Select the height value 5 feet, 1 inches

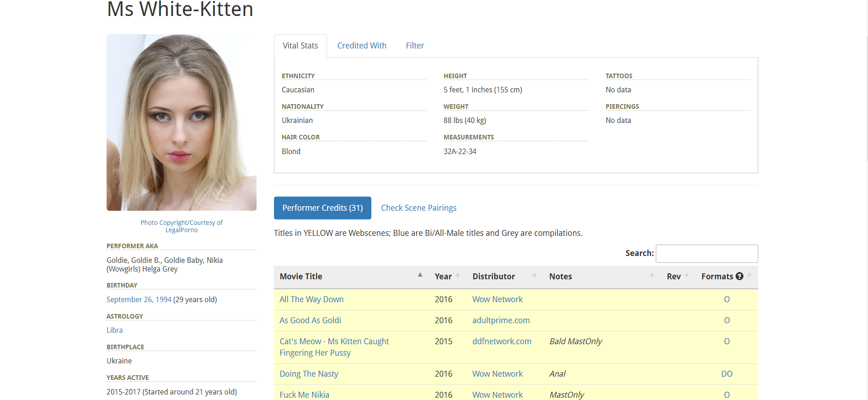click(x=482, y=90)
